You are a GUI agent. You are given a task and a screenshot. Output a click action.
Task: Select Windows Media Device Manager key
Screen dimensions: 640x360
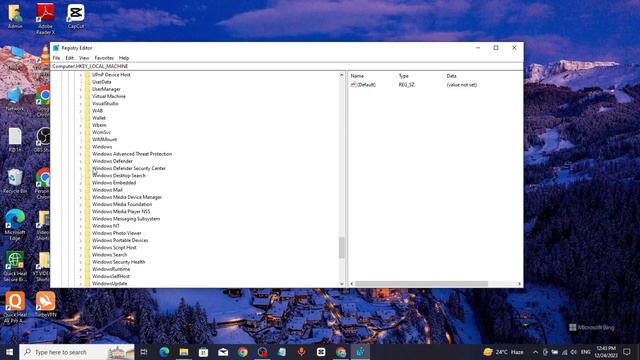127,197
